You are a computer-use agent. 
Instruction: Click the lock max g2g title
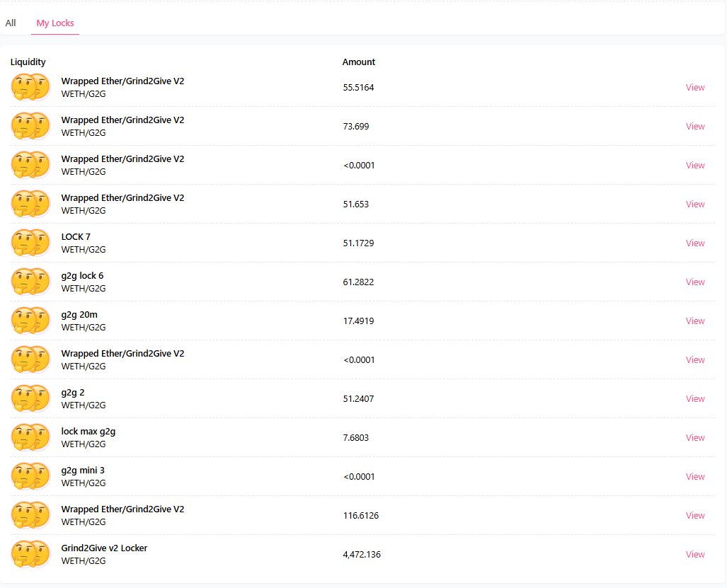coord(88,432)
